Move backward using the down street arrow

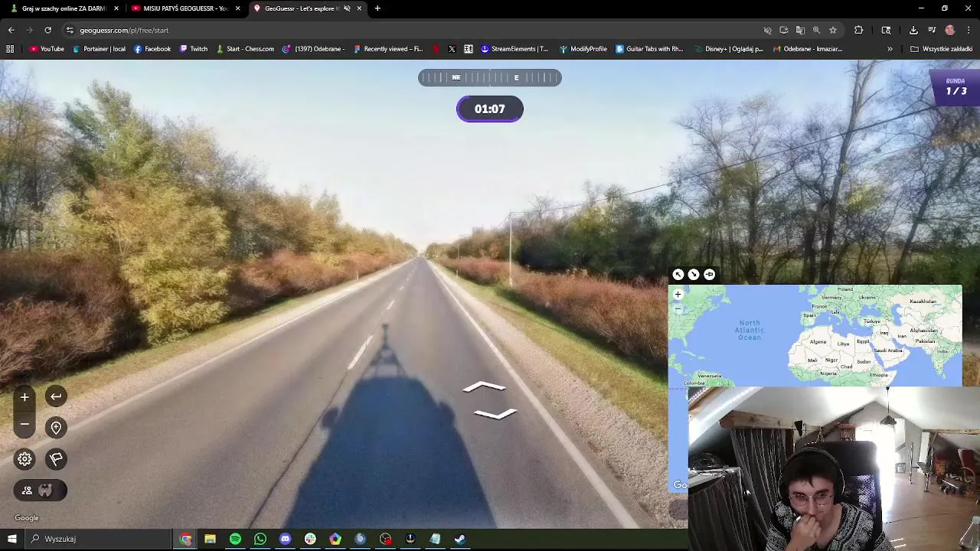(x=495, y=413)
